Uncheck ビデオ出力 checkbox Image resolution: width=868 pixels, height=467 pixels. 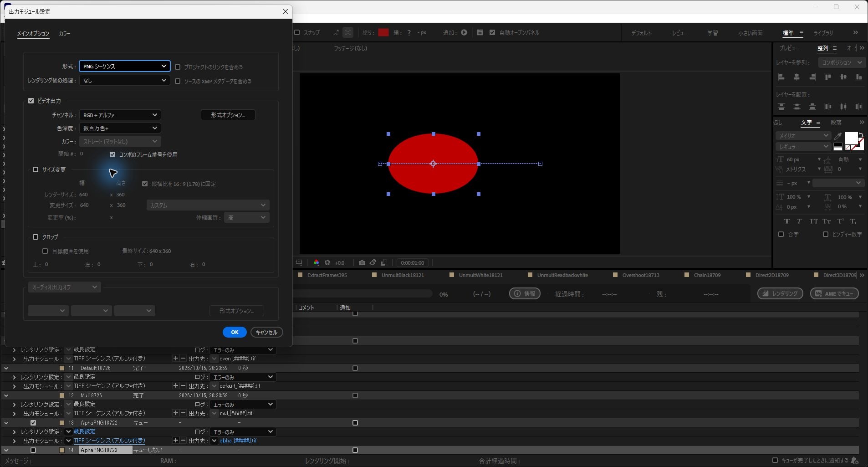click(x=31, y=101)
